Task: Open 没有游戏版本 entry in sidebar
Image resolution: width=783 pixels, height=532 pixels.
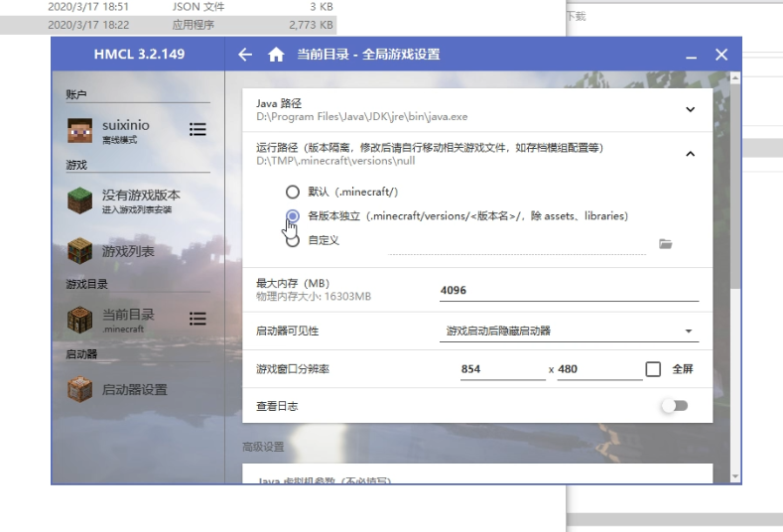Action: [139, 200]
